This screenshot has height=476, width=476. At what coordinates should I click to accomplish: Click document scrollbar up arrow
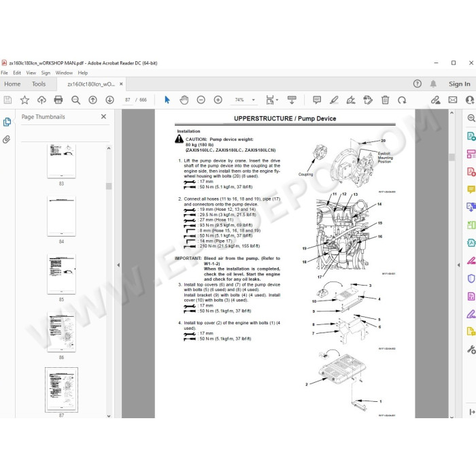click(452, 113)
